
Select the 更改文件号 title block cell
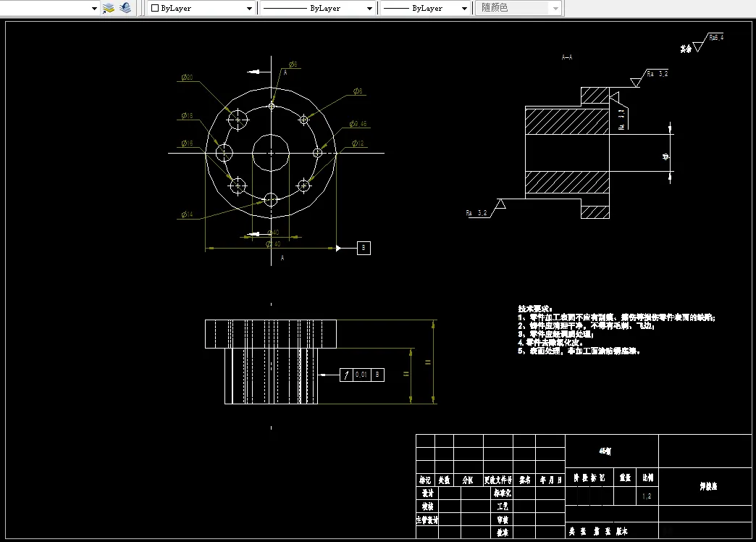pyautogui.click(x=498, y=480)
